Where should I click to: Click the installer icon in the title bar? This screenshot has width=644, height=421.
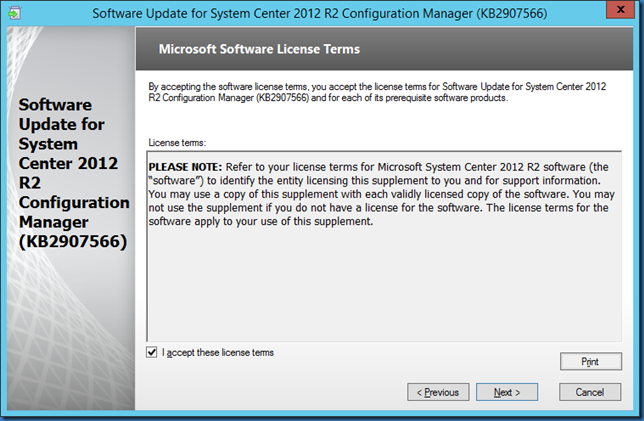point(18,15)
